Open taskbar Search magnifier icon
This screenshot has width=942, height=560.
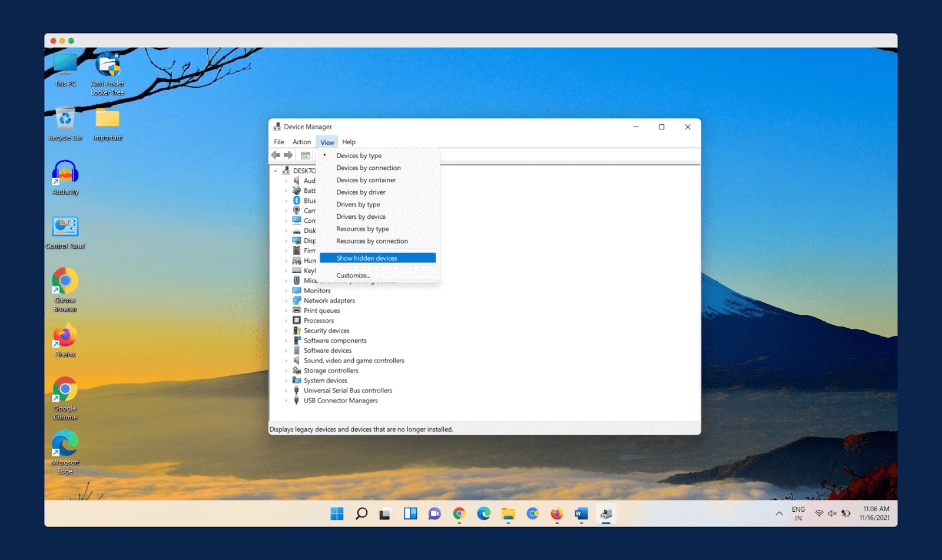(x=361, y=514)
